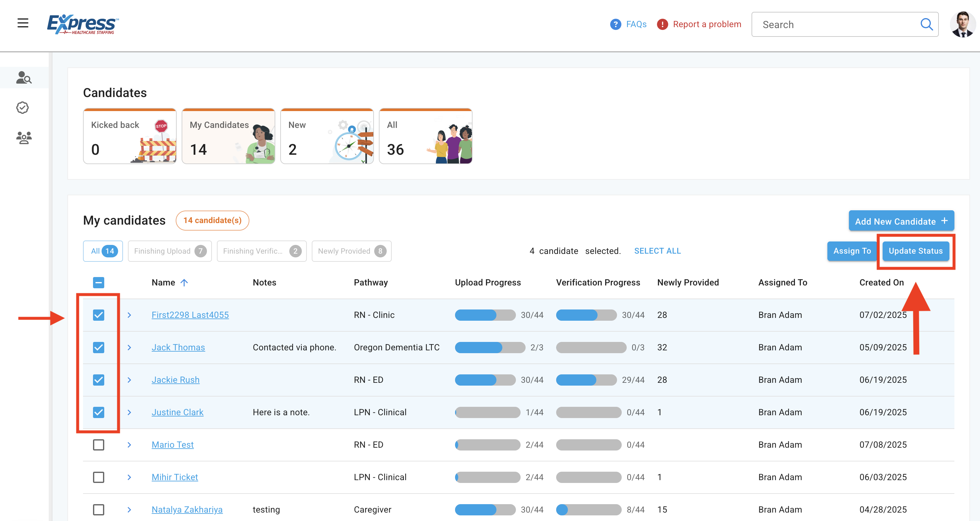This screenshot has width=980, height=521.
Task: Select the Newly Provided filter tab
Action: tap(351, 251)
